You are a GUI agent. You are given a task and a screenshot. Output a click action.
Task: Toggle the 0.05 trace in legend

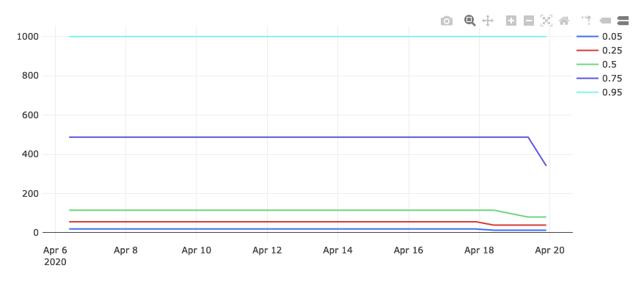(600, 37)
